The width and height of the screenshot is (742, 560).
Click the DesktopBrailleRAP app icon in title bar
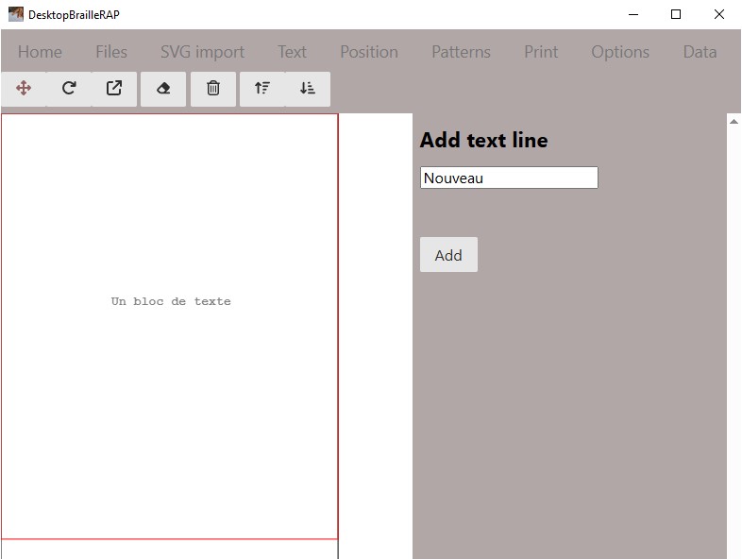[x=16, y=14]
